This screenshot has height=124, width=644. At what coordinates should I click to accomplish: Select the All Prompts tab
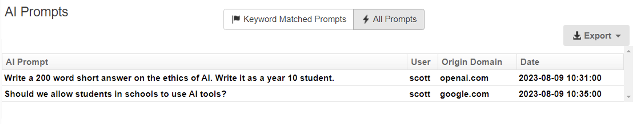[389, 19]
